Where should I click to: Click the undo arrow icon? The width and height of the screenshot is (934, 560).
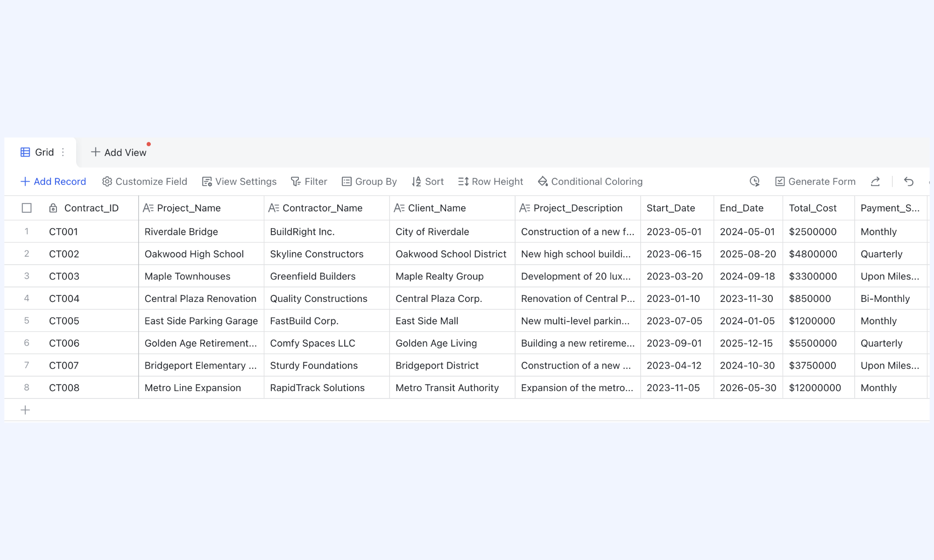coord(909,182)
